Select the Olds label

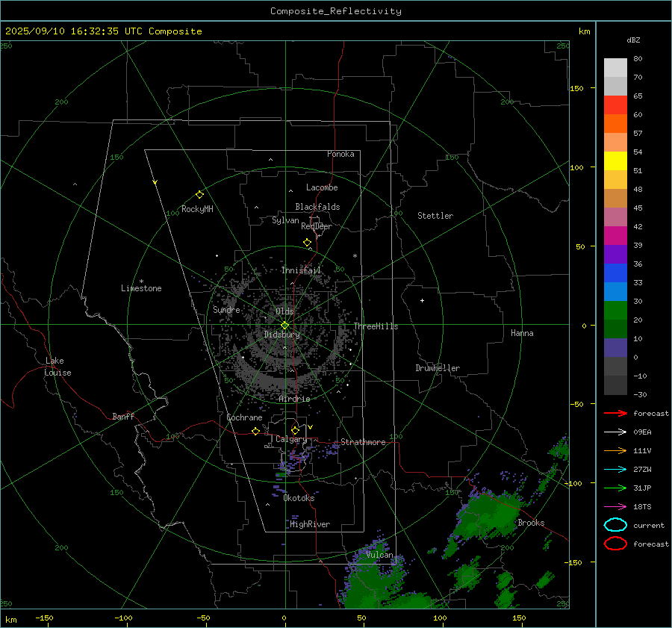(284, 311)
